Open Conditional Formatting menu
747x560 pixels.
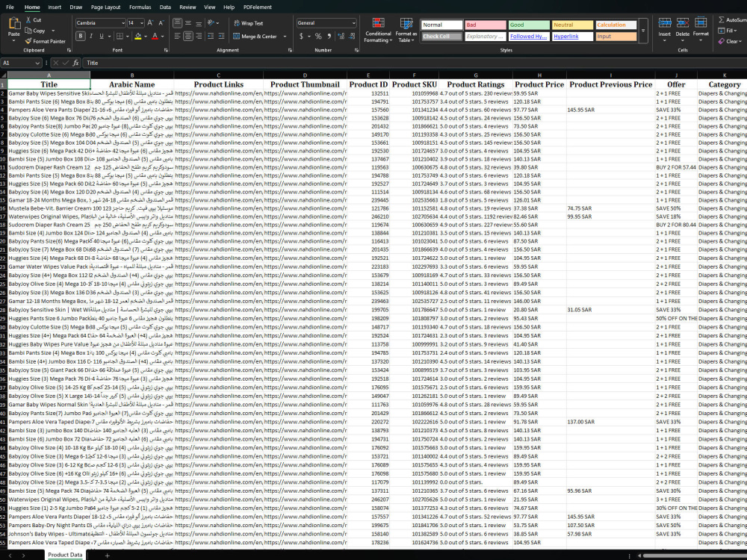378,31
